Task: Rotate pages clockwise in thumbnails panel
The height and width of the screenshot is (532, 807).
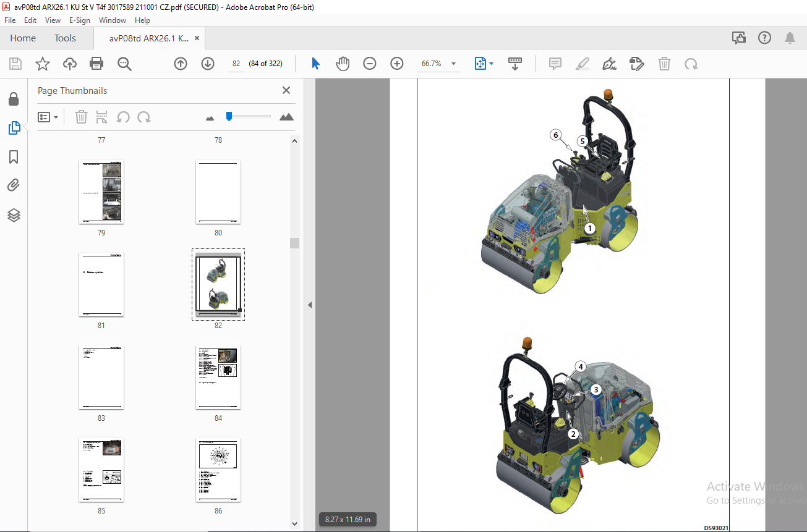Action: (144, 117)
